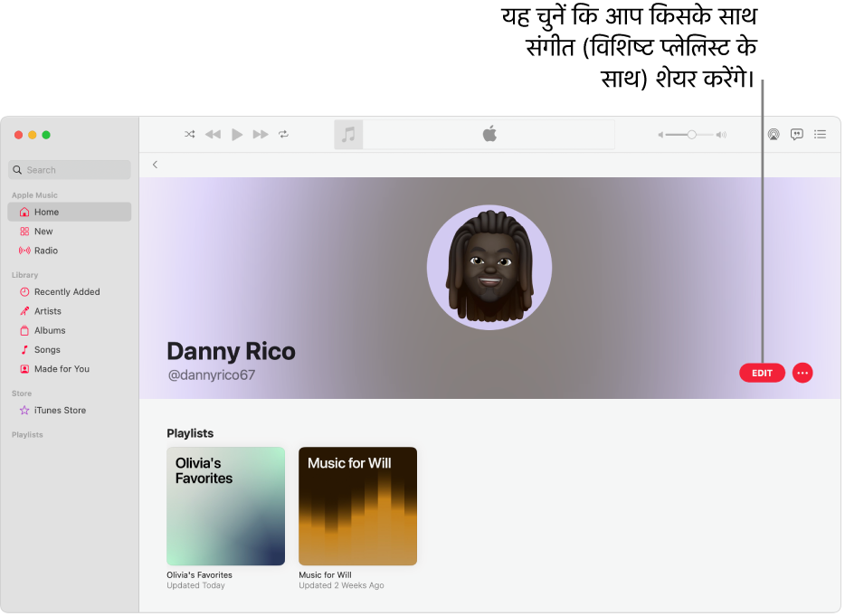Click the @dannyrico67 handle
The image size is (845, 616).
pyautogui.click(x=212, y=375)
